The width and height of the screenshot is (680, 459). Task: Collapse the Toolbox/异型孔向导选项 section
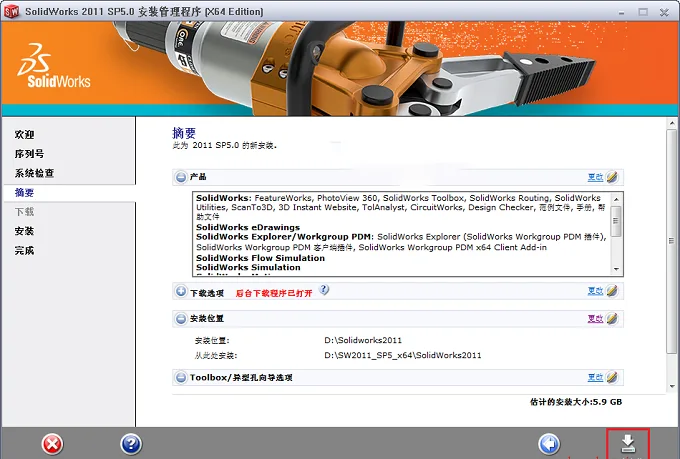coord(181,377)
